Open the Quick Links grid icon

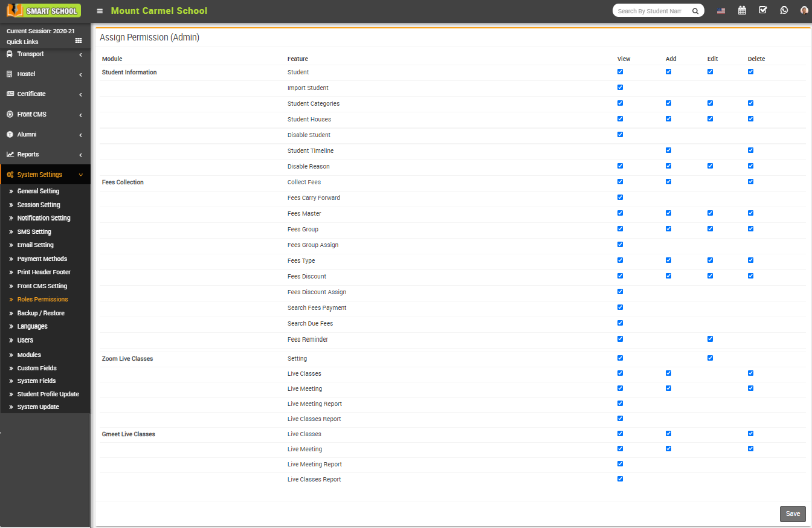pyautogui.click(x=78, y=40)
